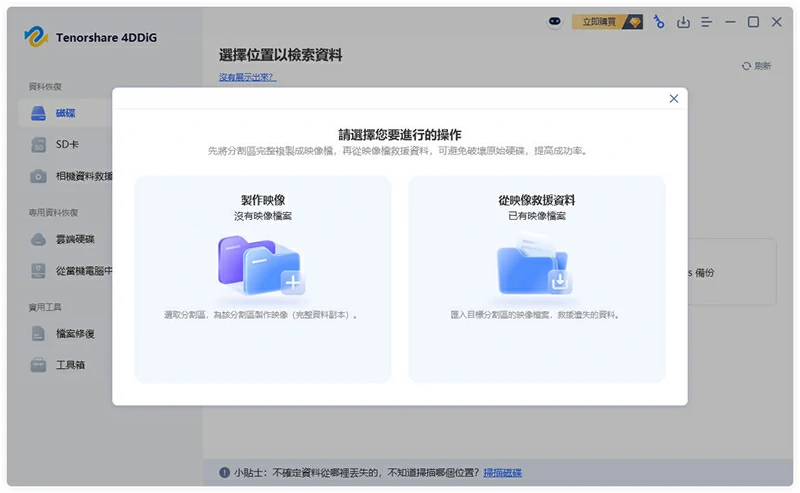Screen dimensions: 800x493
Task: Click the partially hidden 備份 backup card
Action: [732, 272]
